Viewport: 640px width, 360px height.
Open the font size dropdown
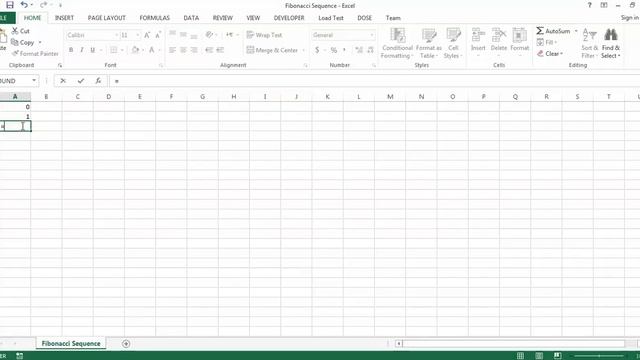[138, 35]
